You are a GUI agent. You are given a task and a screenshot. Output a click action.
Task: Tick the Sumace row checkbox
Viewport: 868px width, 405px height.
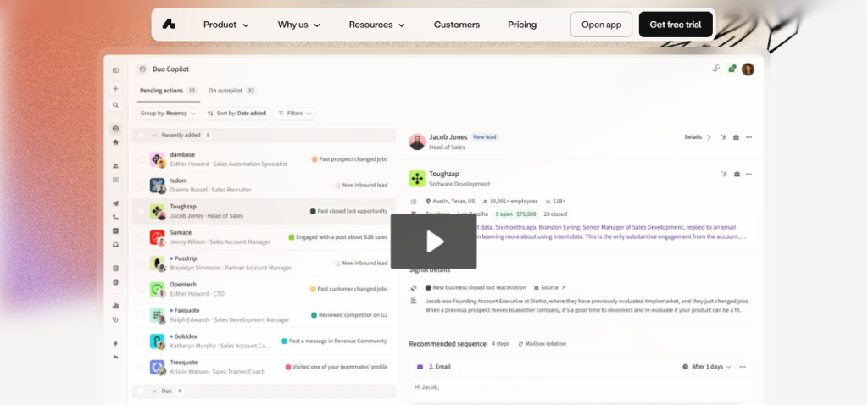pyautogui.click(x=141, y=236)
